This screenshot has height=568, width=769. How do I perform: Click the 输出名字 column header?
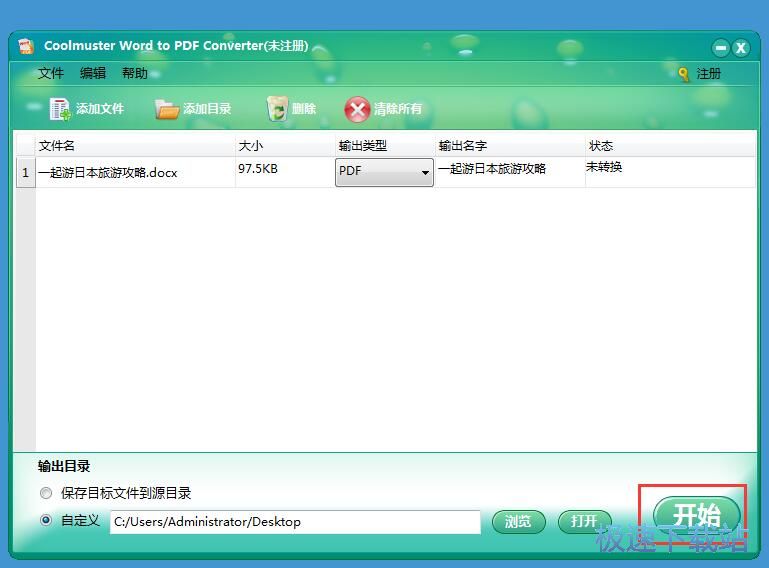pyautogui.click(x=510, y=145)
